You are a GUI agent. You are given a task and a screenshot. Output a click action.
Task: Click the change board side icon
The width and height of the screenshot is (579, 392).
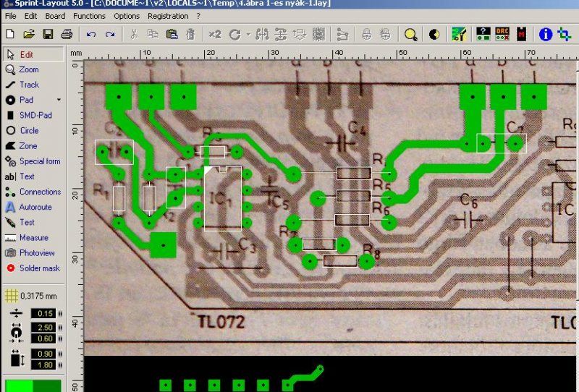pyautogui.click(x=300, y=34)
